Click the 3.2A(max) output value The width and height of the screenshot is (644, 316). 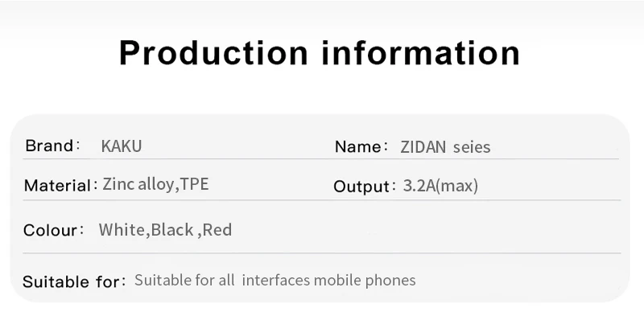click(440, 186)
